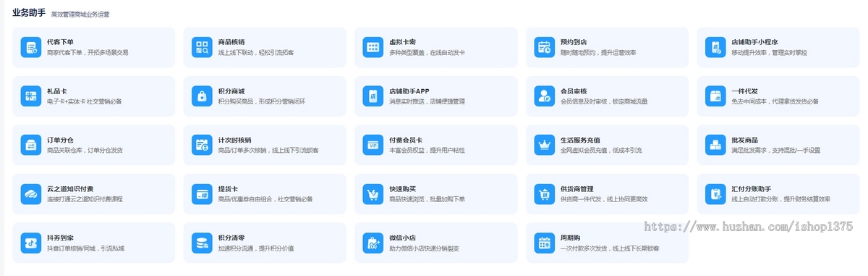The image size is (868, 276).
Task: Click text 抖音订单核销/同城，引流私域
Action: [85, 248]
